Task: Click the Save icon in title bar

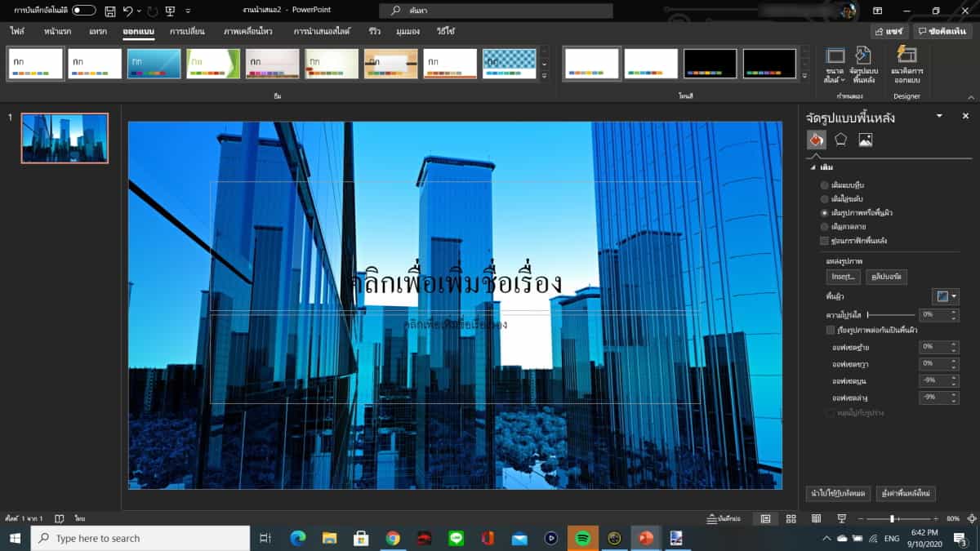Action: (109, 11)
